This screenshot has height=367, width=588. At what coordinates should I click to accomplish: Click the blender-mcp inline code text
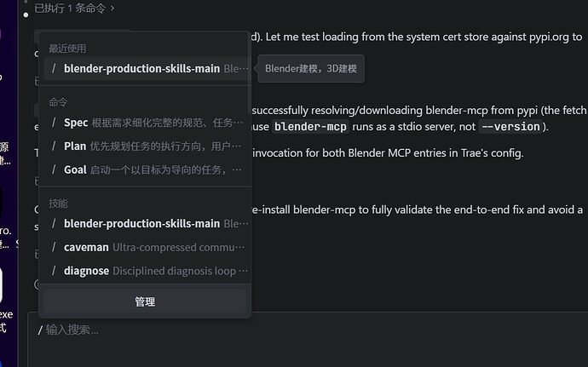(x=310, y=127)
